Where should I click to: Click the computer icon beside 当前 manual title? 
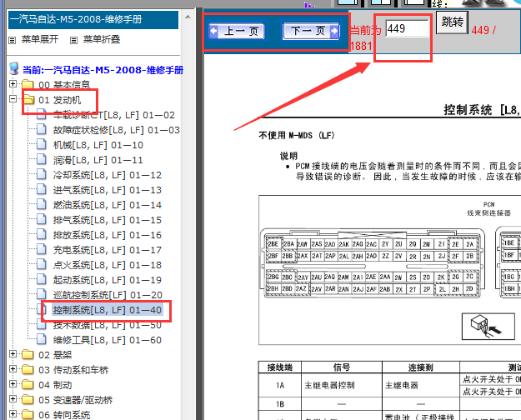(14, 68)
